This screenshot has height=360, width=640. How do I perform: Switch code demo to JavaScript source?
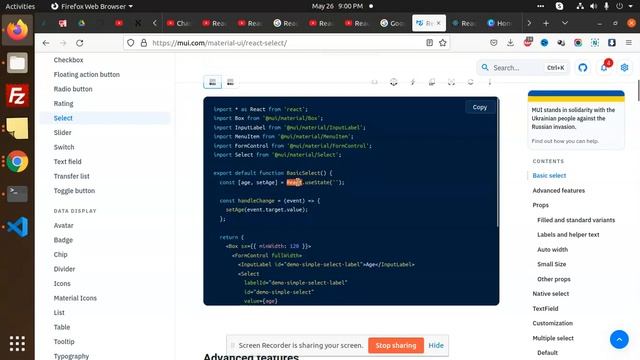[213, 82]
